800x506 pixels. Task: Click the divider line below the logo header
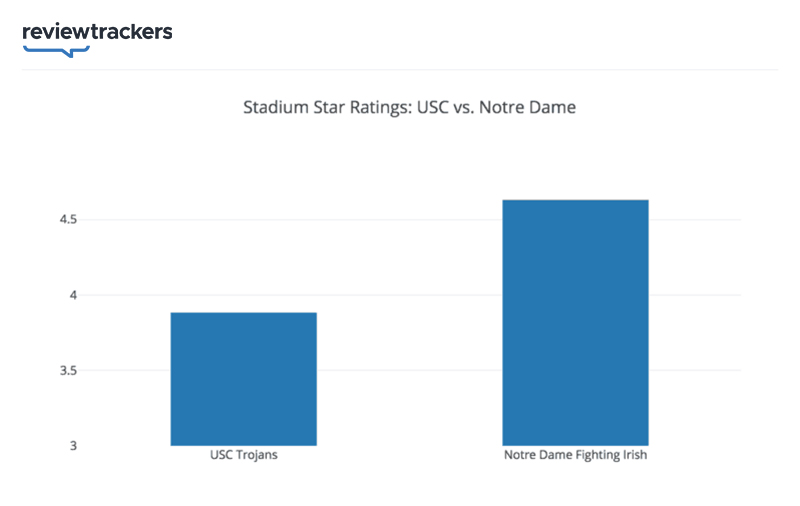[x=400, y=69]
